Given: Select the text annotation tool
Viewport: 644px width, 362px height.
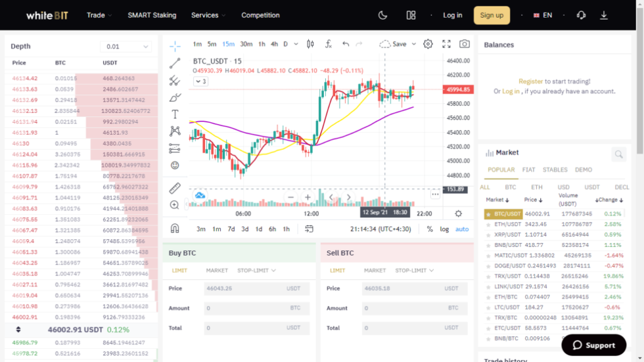Looking at the screenshot, I should pos(175,114).
